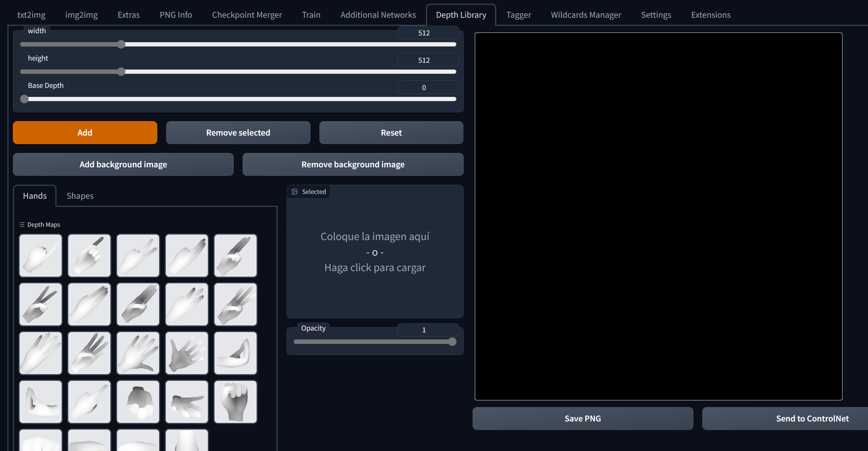Pick the curved C-shape hand thumbnail
This screenshot has height=451, width=868.
[x=235, y=353]
